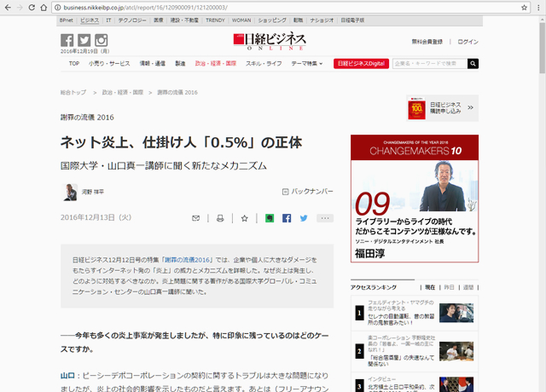Screen dimensions: 546x392
Task: Share the article via the Facebook icon
Action: 287,218
